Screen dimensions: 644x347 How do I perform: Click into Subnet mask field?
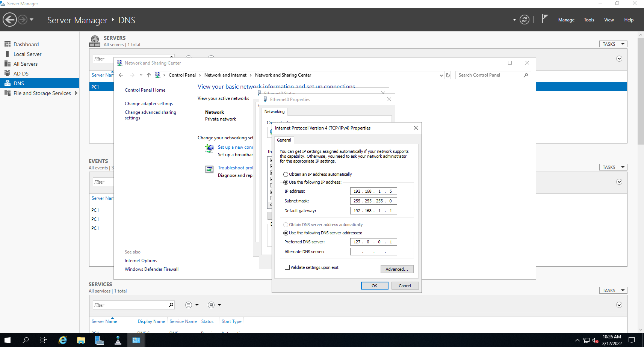(x=373, y=201)
